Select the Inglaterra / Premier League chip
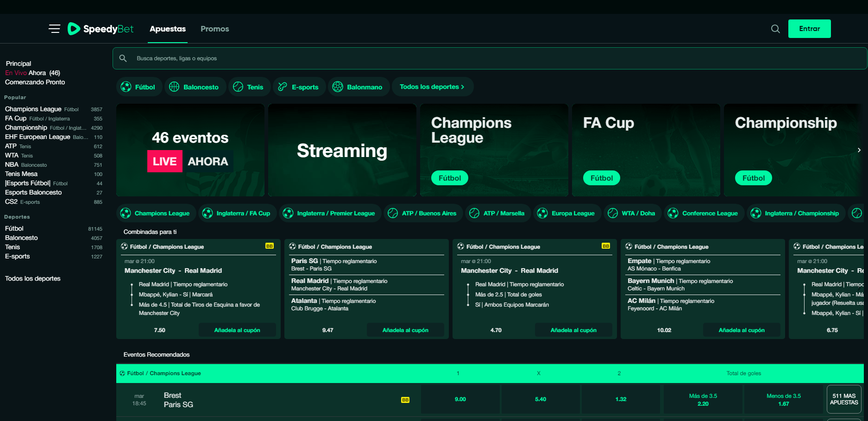Image resolution: width=868 pixels, height=421 pixels. (x=330, y=213)
